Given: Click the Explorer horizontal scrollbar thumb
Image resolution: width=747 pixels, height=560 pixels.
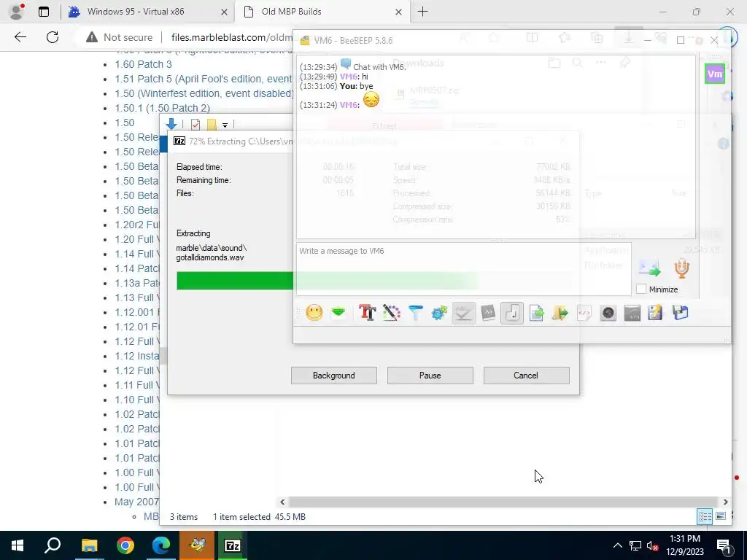Looking at the screenshot, I should 503,502.
